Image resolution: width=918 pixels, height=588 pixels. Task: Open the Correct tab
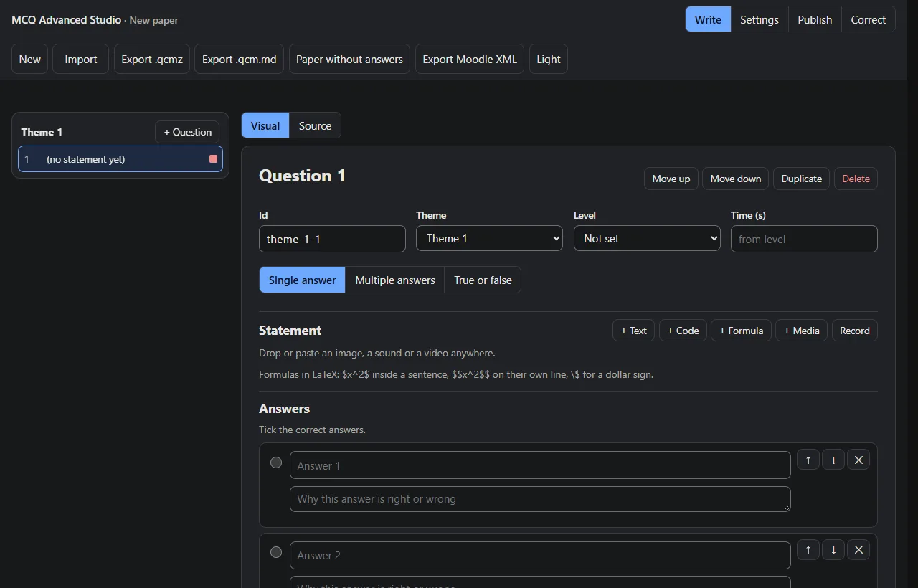click(x=869, y=19)
